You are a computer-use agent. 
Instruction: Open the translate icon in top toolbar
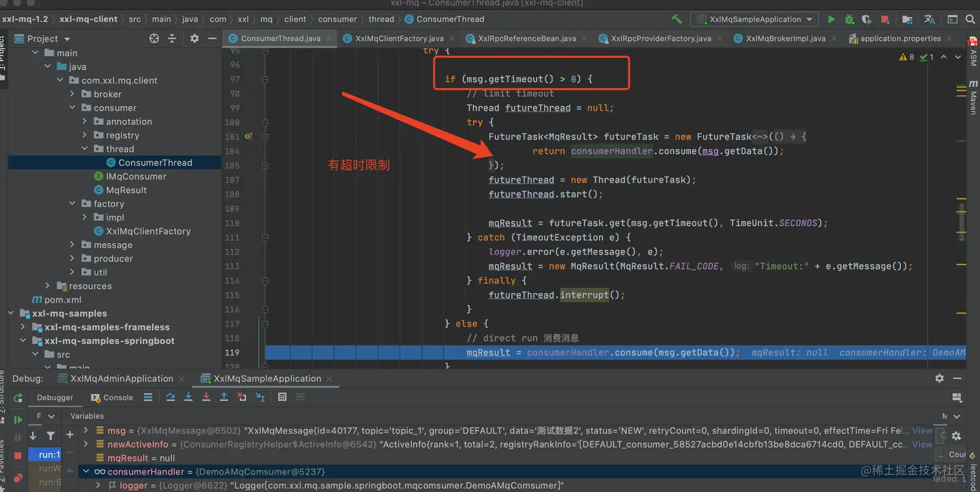tap(929, 19)
